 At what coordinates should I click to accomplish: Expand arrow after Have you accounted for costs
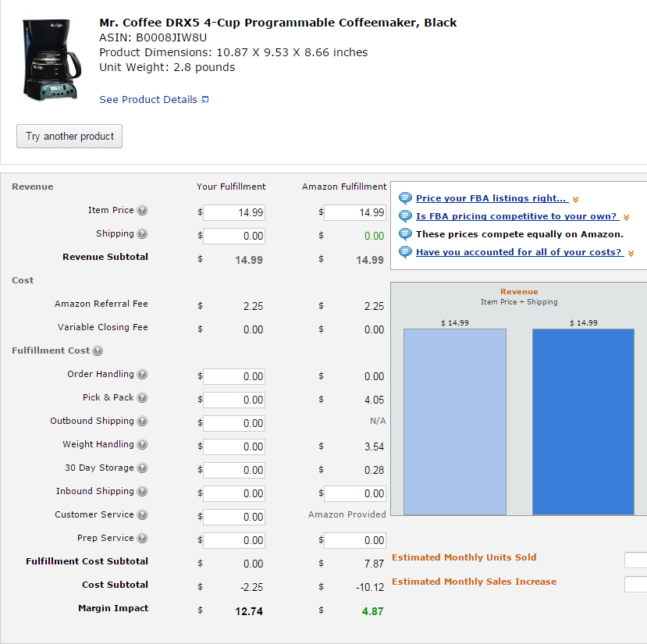tap(631, 254)
